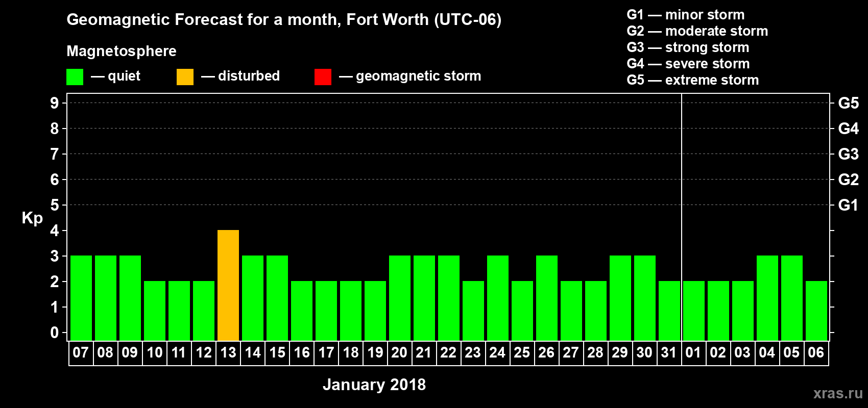Click the 'geomagnetic storm' legend label
Image resolution: width=868 pixels, height=408 pixels.
[x=418, y=76]
